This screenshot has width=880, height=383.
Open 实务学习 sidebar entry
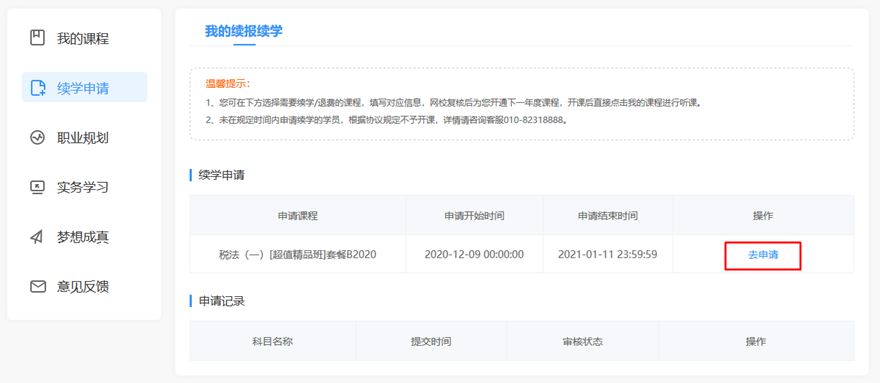84,187
